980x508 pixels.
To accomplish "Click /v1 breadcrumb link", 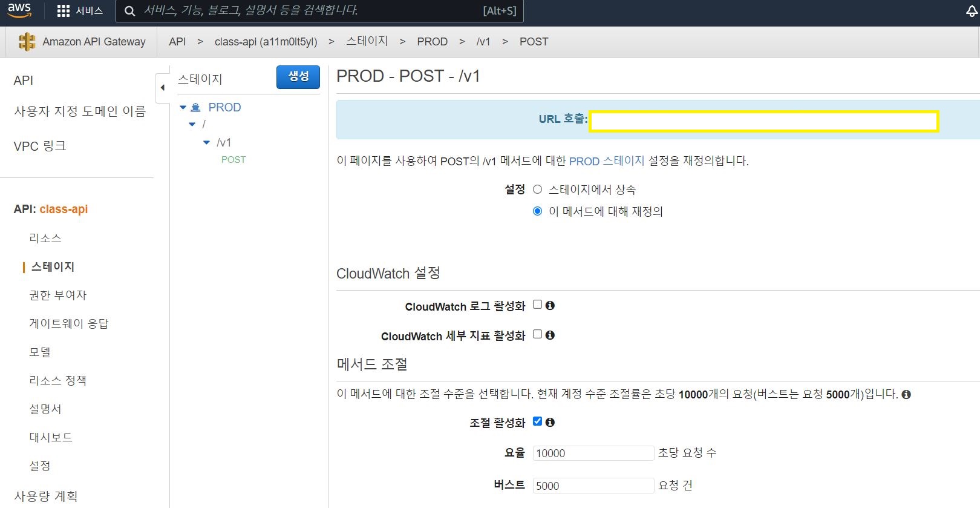I will pos(483,42).
